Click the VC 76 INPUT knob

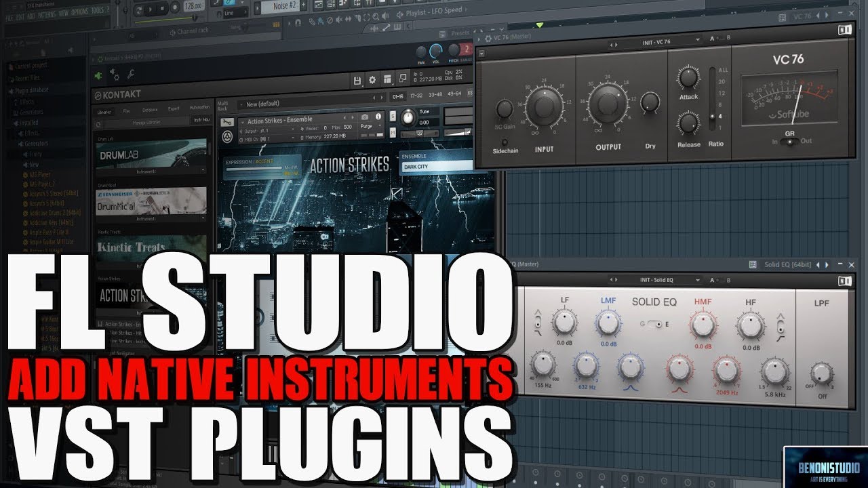point(545,106)
